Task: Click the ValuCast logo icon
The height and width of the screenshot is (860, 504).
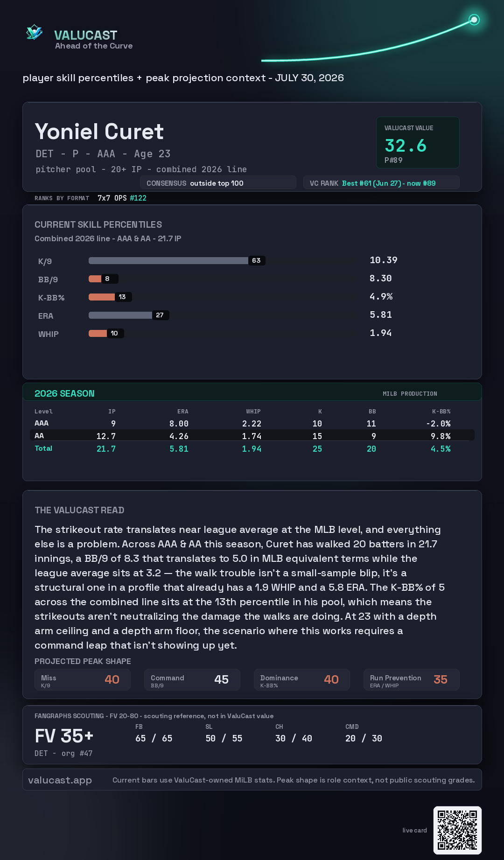Action: [34, 33]
